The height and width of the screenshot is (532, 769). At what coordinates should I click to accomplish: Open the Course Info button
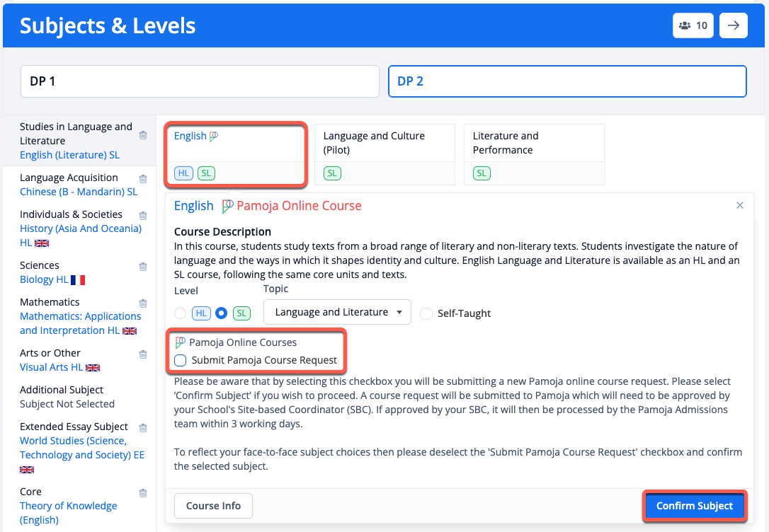213,506
